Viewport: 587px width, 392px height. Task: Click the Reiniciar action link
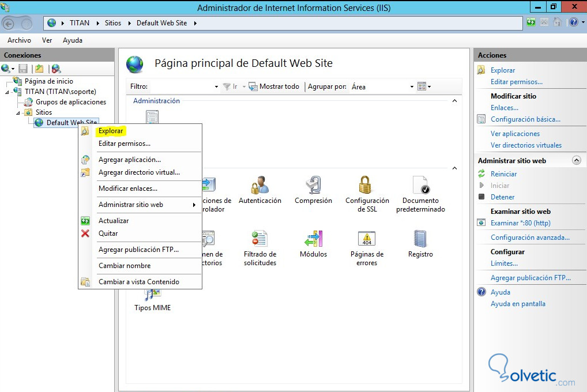503,174
